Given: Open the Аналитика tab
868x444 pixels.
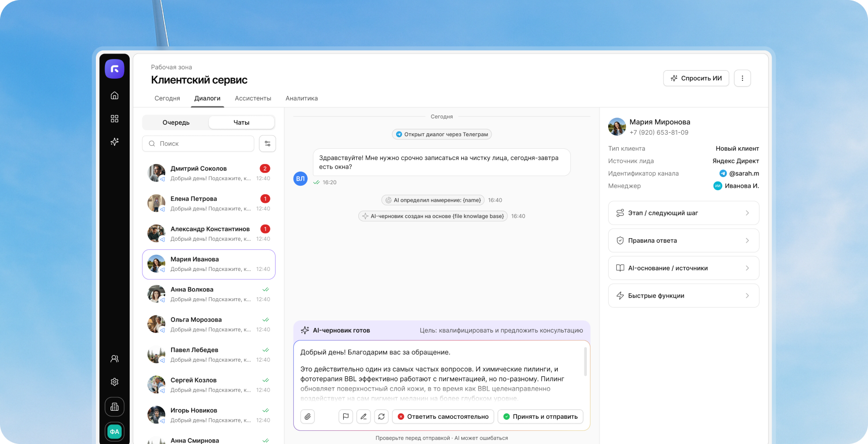Looking at the screenshot, I should click(x=302, y=98).
